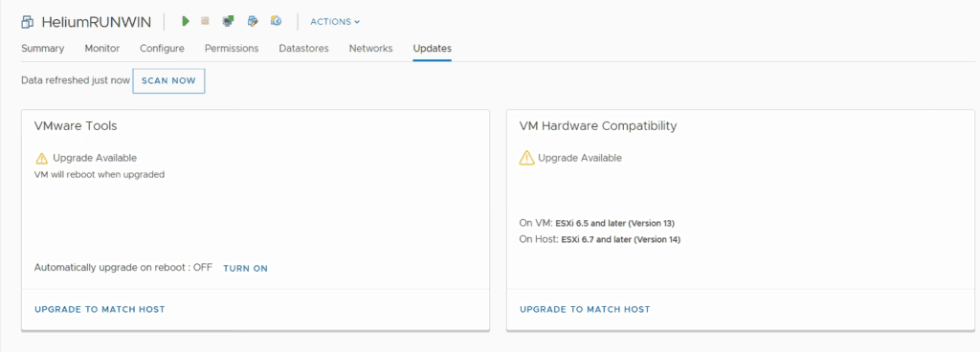
Task: Click the VM Hardware Compatibility heading
Action: pos(598,125)
